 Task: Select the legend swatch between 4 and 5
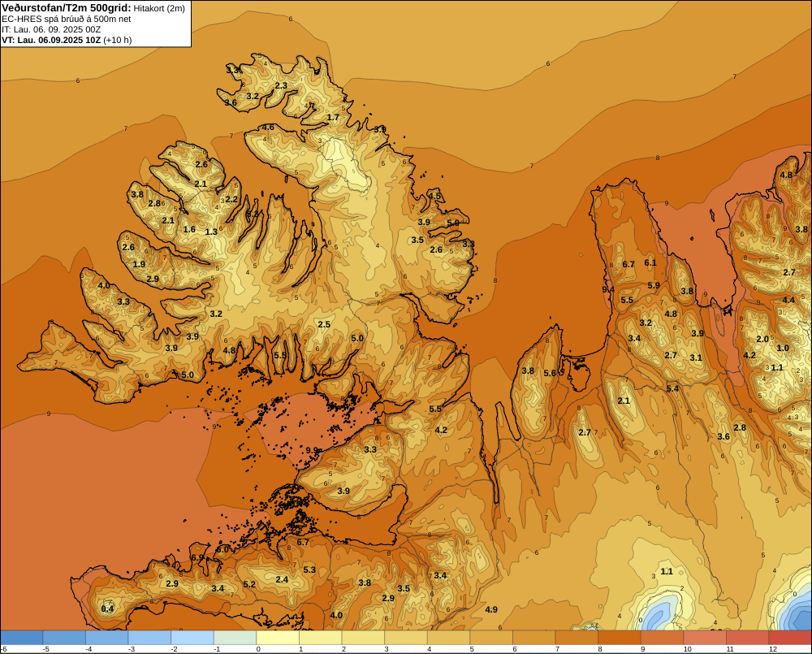pyautogui.click(x=448, y=638)
